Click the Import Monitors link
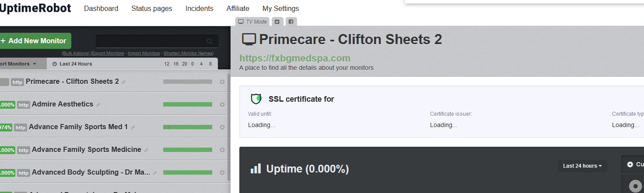The image size is (644, 193). pyautogui.click(x=143, y=53)
